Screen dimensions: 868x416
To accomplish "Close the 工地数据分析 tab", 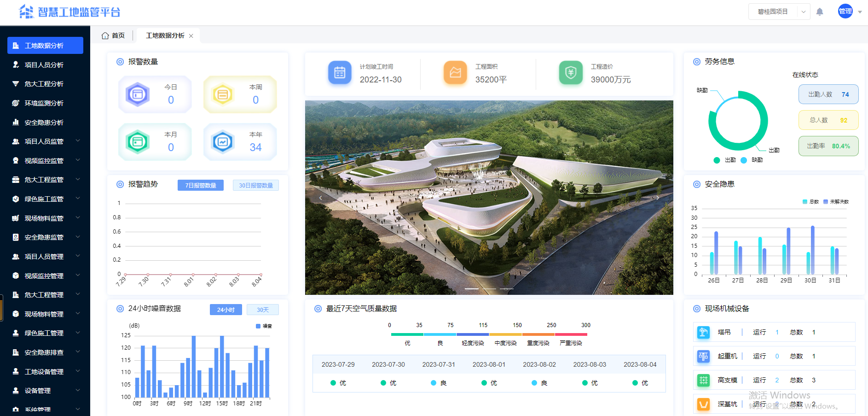I will [x=191, y=36].
